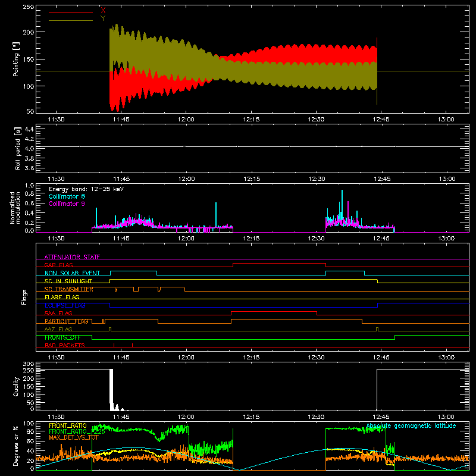The width and height of the screenshot is (476, 476).
Task: Click the Flags axis title
Action: (24, 297)
